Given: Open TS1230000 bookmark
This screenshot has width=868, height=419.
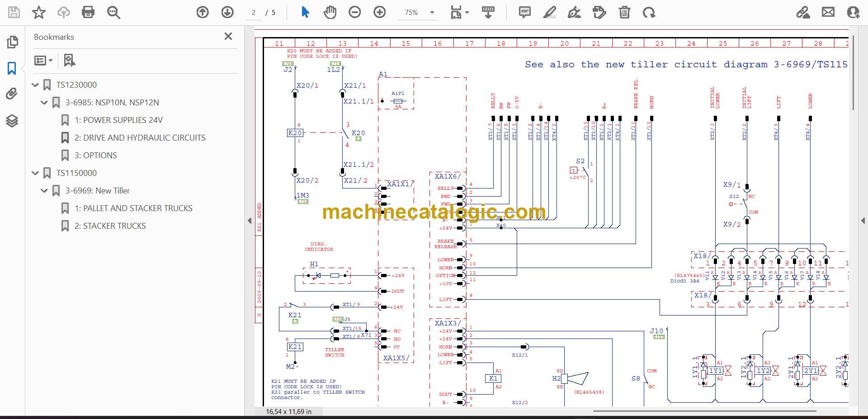Looking at the screenshot, I should click(x=76, y=85).
